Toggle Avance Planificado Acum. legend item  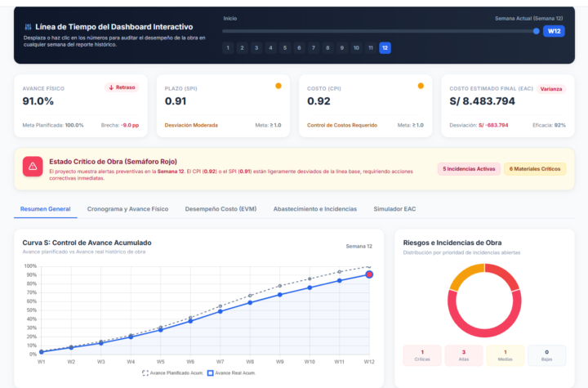pyautogui.click(x=173, y=373)
